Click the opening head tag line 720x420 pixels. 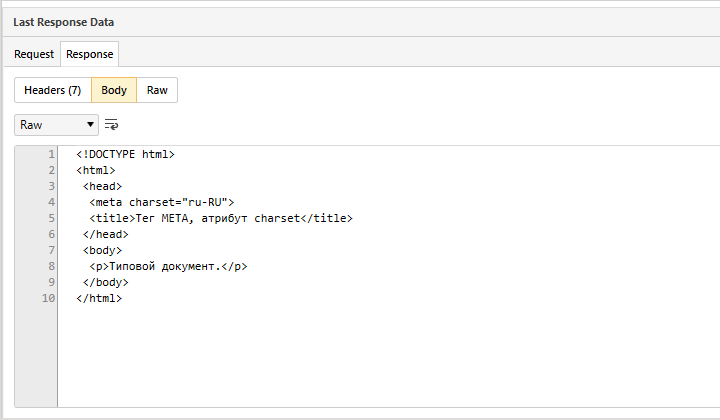(x=102, y=186)
